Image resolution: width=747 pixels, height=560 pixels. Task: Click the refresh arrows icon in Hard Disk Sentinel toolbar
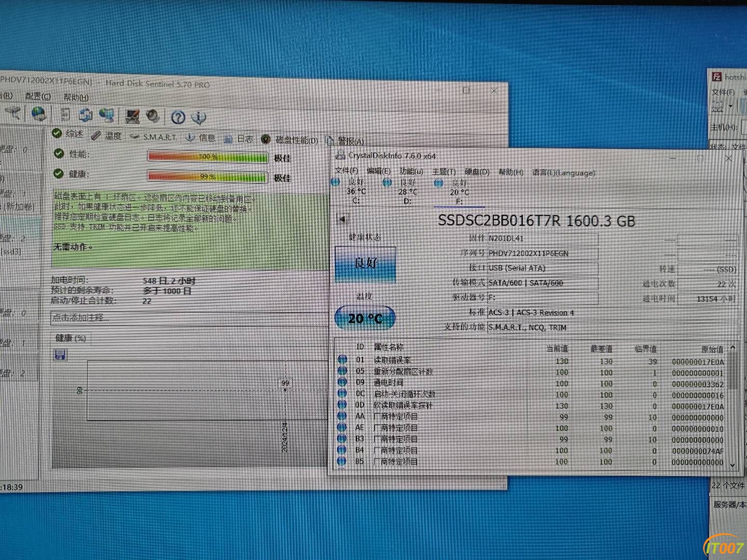(x=86, y=115)
